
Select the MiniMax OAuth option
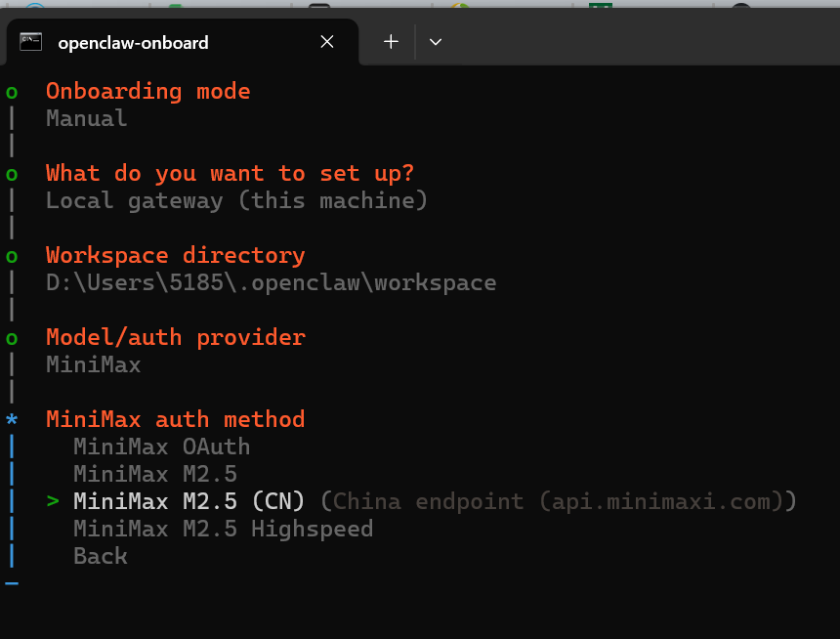pos(162,447)
